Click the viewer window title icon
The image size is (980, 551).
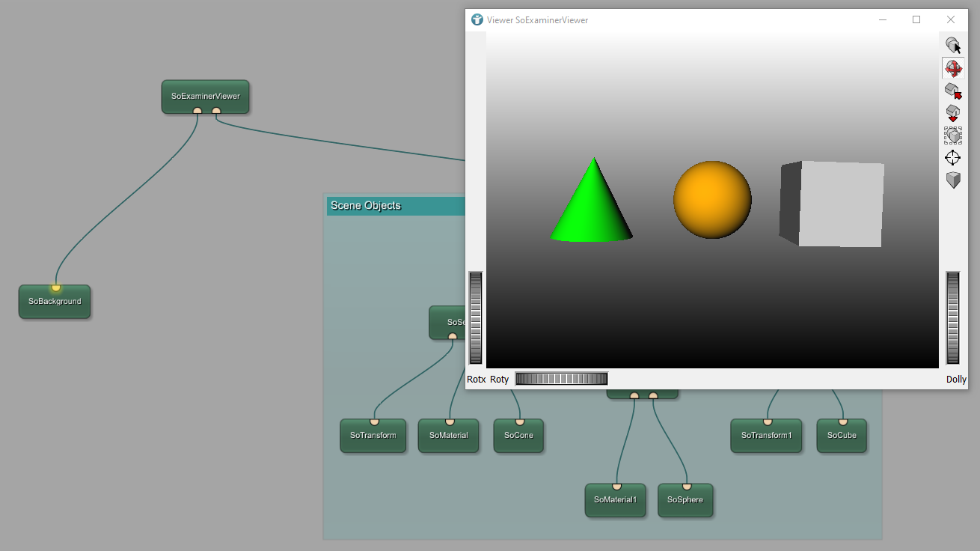point(477,19)
